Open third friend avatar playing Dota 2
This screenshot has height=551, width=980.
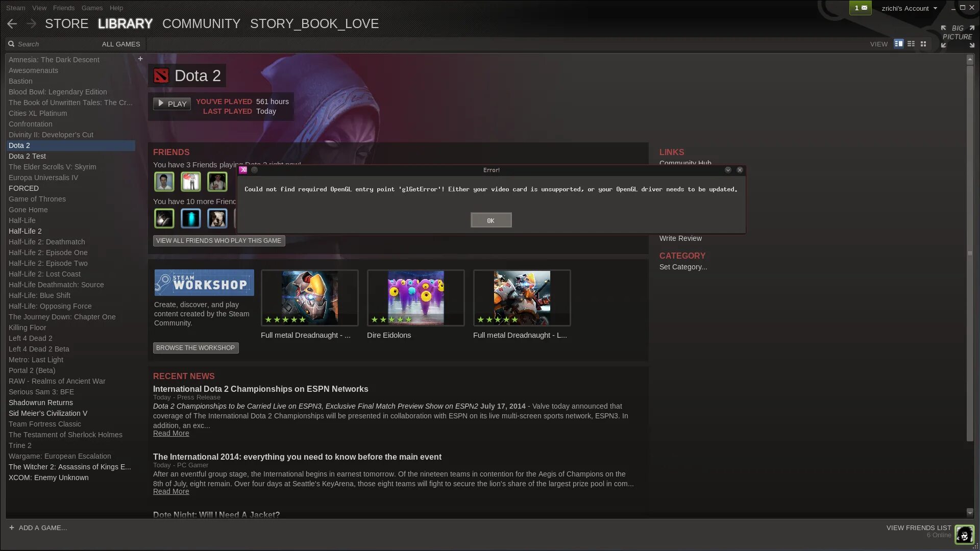click(x=217, y=182)
